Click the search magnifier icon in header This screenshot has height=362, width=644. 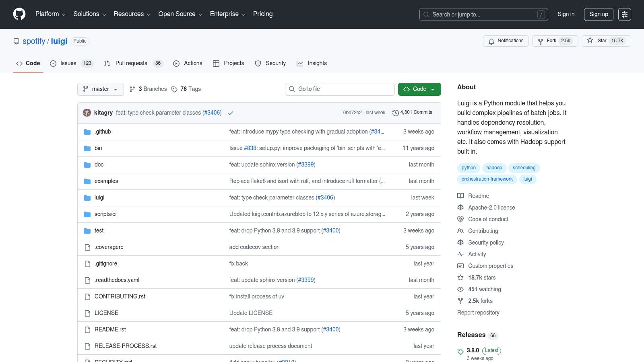tap(426, 14)
